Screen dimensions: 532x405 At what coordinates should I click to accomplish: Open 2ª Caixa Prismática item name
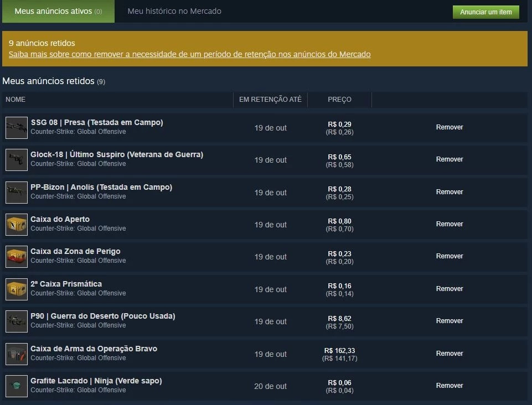pos(66,284)
